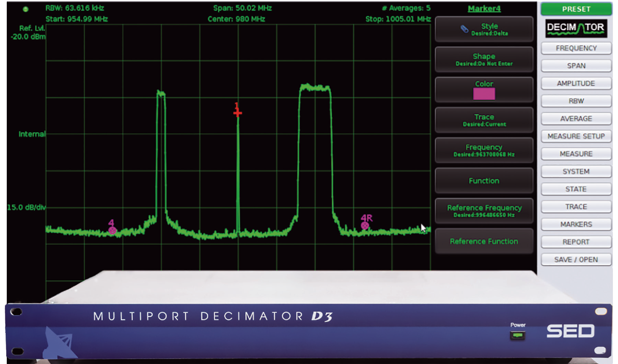Click the Start: 954.99 MHz readout
The width and height of the screenshot is (618, 364).
pyautogui.click(x=77, y=19)
